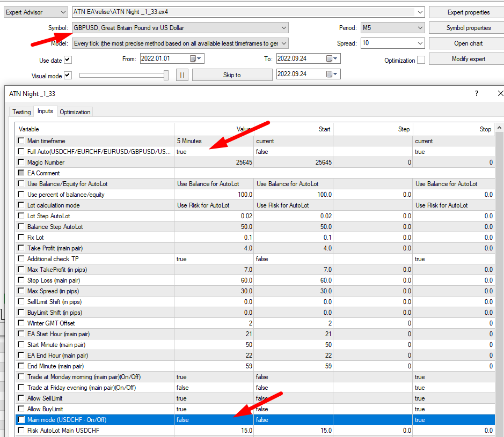Image resolution: width=504 pixels, height=437 pixels.
Task: Open the Model Every tick dropdown
Action: [283, 43]
